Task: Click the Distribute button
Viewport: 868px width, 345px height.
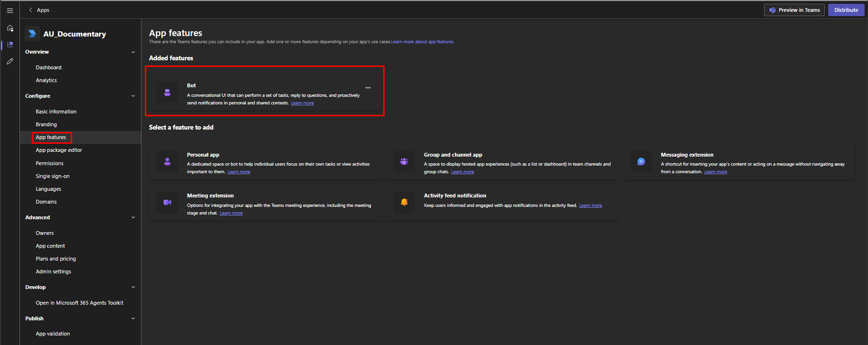Action: click(846, 10)
